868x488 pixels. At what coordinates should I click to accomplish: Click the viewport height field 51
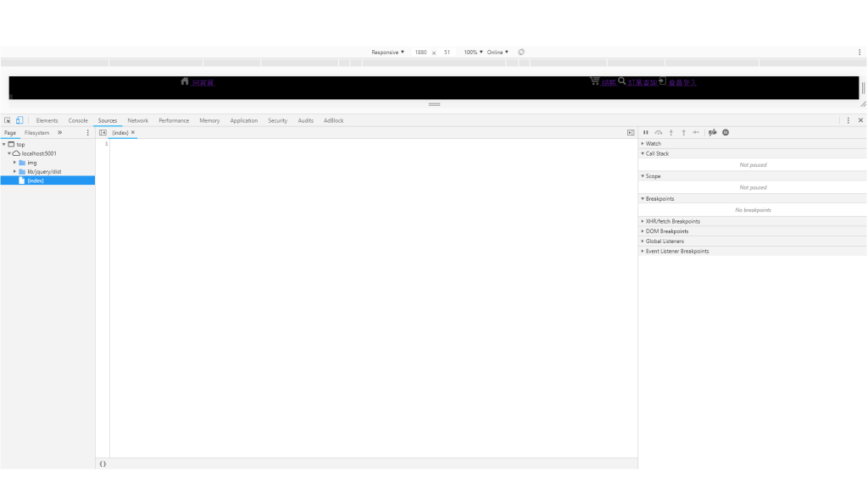pos(447,52)
